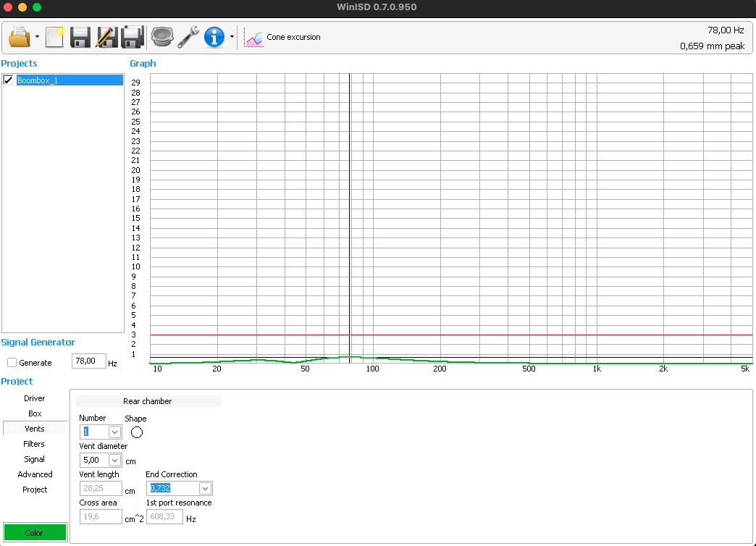Click the Projects section heading
Viewport: 756px width, 546px height.
click(x=20, y=63)
